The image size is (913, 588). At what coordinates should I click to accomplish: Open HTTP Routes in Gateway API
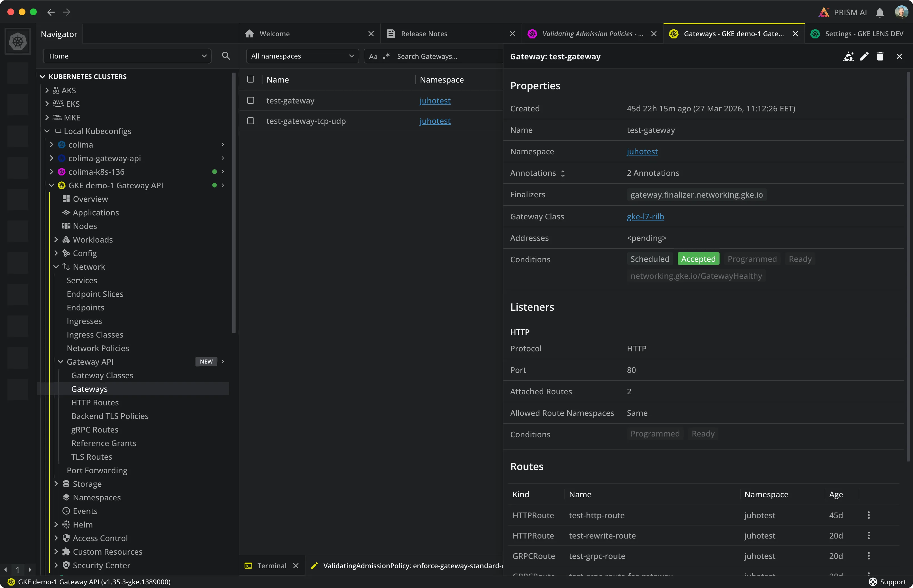(x=95, y=403)
